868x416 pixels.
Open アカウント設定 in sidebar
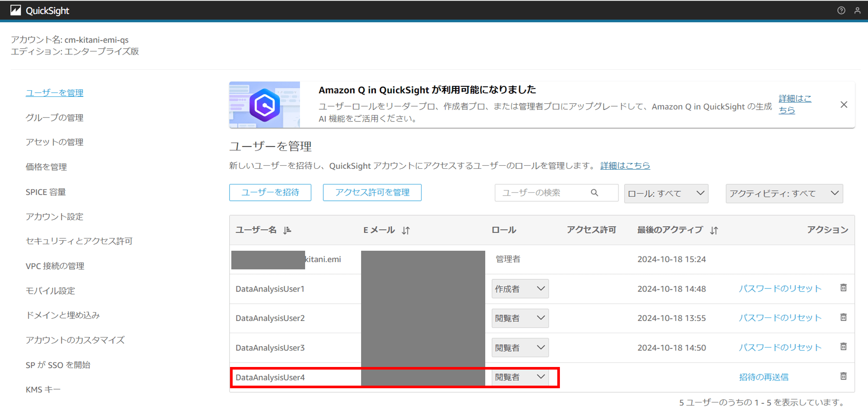click(54, 216)
